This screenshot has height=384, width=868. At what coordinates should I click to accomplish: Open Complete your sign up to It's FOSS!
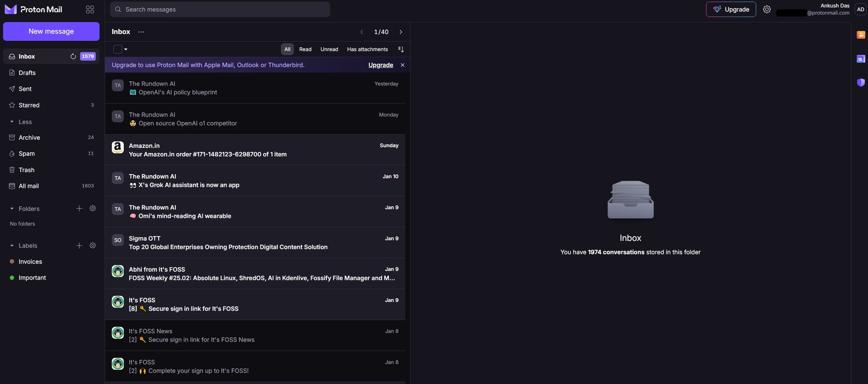255,367
